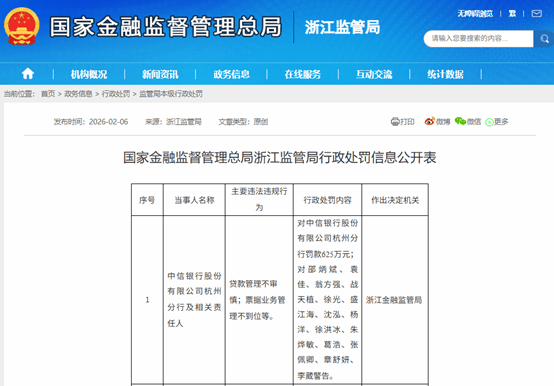Click the 行政处罚 breadcrumb link
554x386 pixels.
116,94
